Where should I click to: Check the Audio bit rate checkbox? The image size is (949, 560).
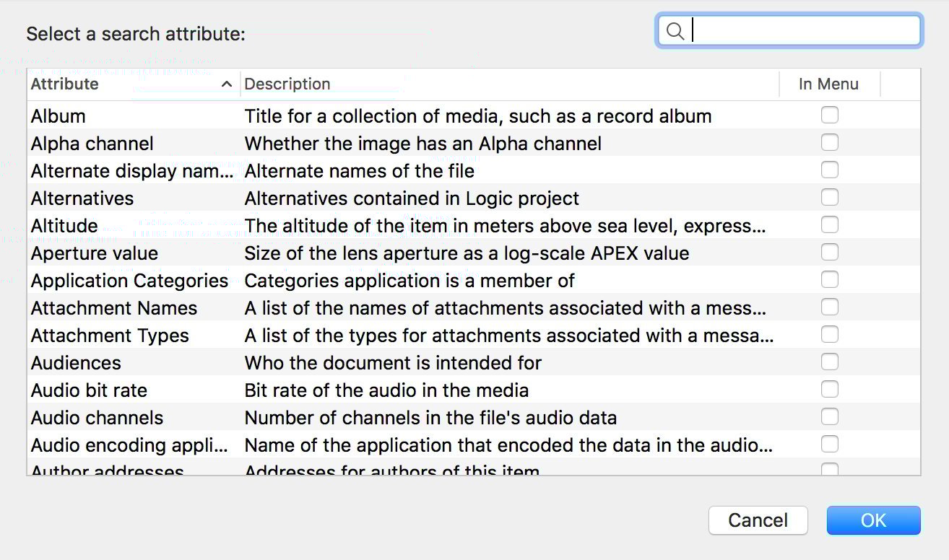829,389
